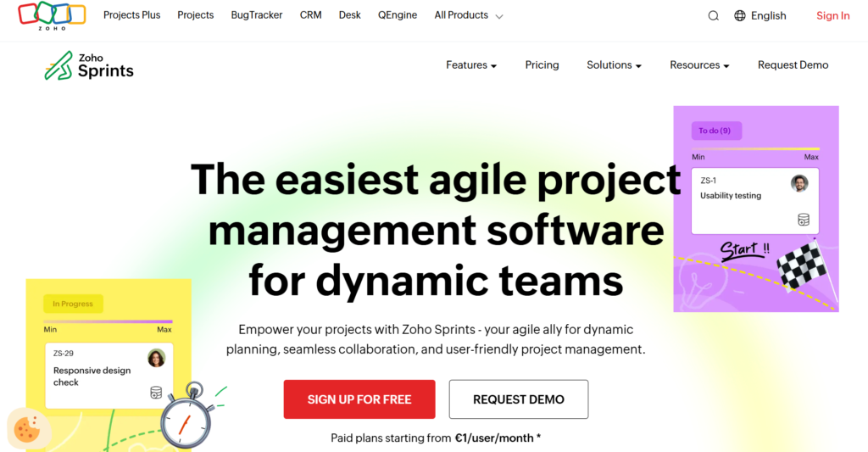Click the In Progress Min-Max progress bar
Image resolution: width=868 pixels, height=452 pixels.
108,321
